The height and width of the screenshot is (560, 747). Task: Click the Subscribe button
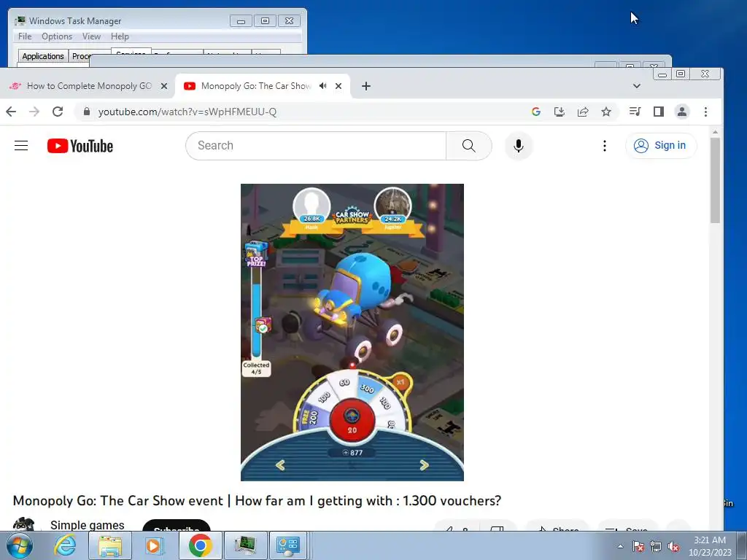click(x=177, y=526)
